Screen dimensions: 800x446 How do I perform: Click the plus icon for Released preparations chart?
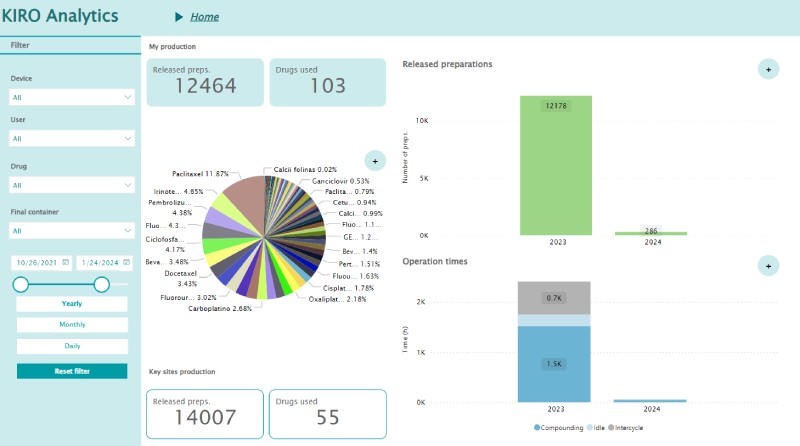[767, 69]
